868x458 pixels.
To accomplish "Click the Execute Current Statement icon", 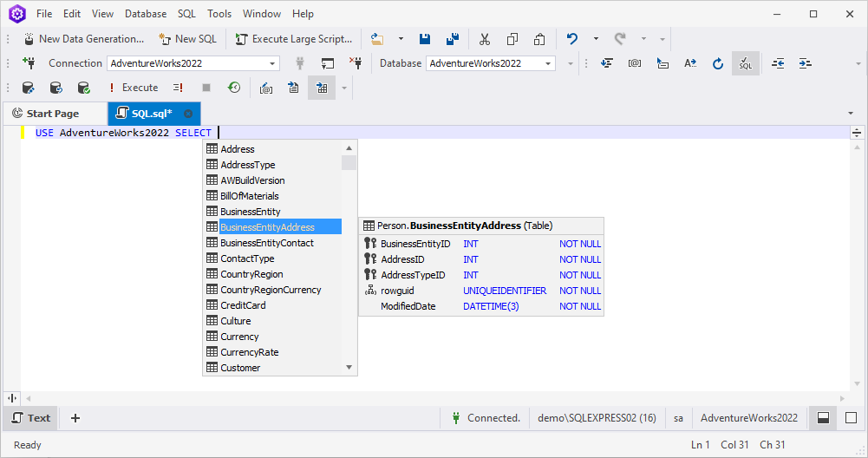I will [178, 88].
